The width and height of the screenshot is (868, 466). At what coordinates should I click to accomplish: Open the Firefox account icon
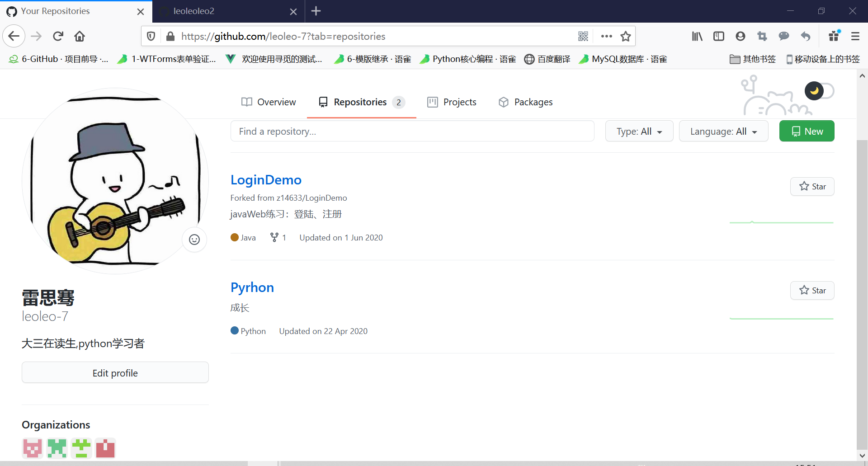tap(741, 36)
